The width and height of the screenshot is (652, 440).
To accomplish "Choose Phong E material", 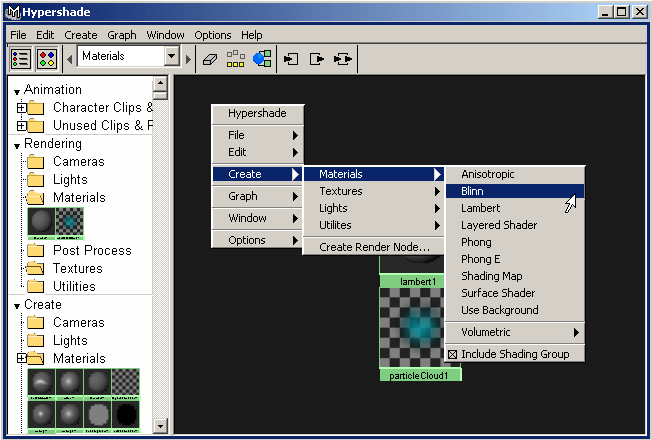I will 515,259.
